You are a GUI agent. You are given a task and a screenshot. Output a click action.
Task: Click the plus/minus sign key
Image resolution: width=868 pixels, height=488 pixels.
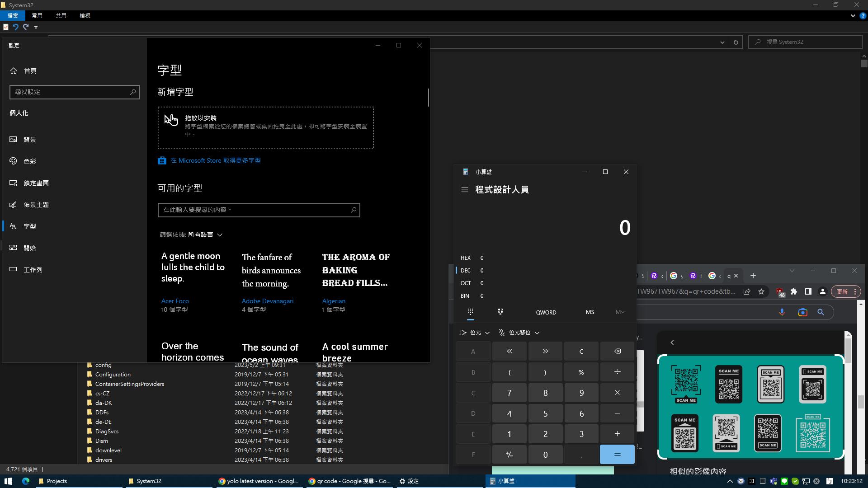coord(509,455)
